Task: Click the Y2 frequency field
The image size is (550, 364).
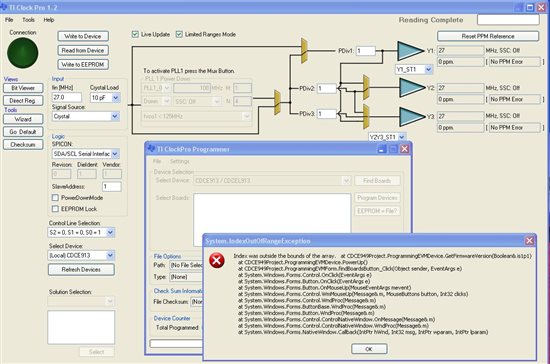Action: 461,88
